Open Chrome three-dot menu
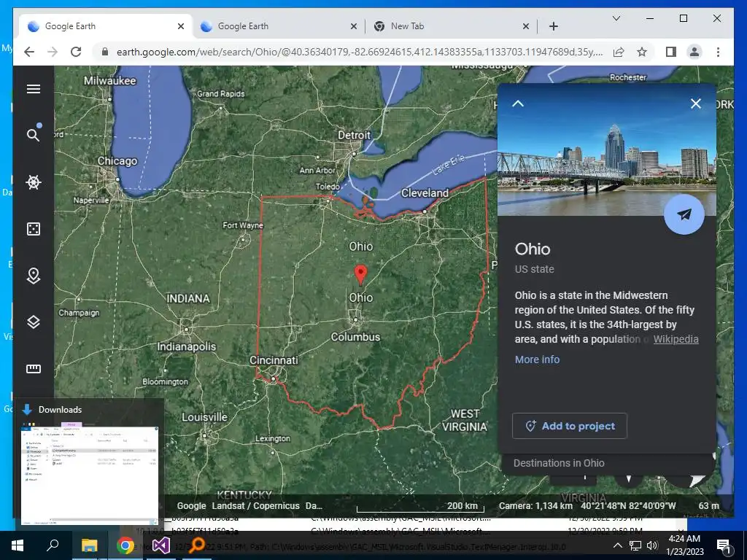This screenshot has height=560, width=747. (718, 52)
